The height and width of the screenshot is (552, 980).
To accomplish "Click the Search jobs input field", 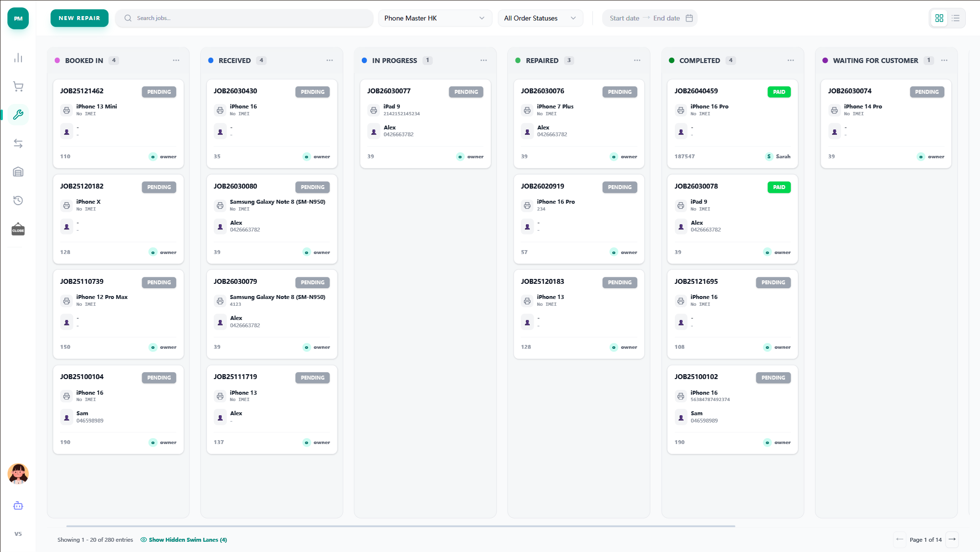I will (x=244, y=18).
